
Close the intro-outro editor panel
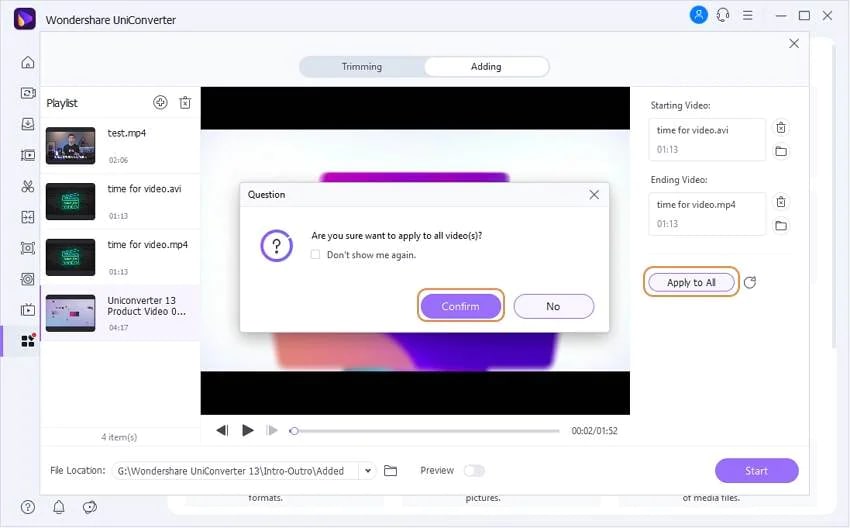tap(794, 43)
